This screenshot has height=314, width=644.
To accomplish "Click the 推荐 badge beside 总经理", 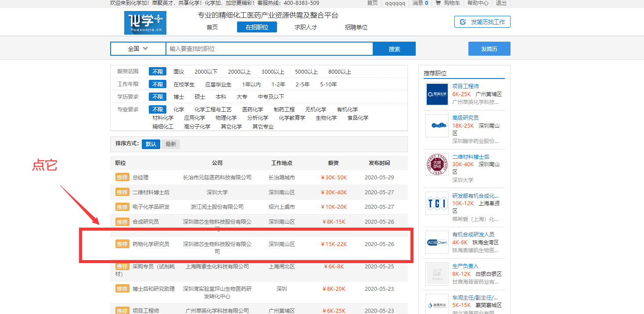I will (x=122, y=177).
